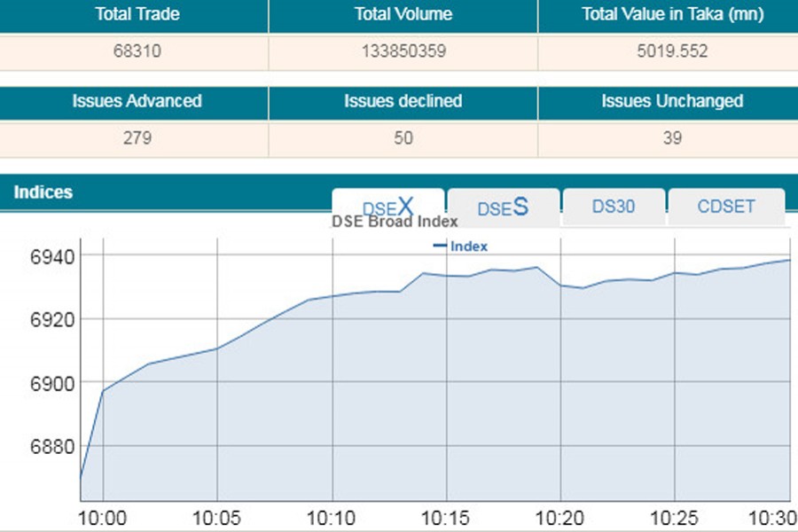Select the DS30 tab
The height and width of the screenshot is (532, 798).
click(613, 207)
